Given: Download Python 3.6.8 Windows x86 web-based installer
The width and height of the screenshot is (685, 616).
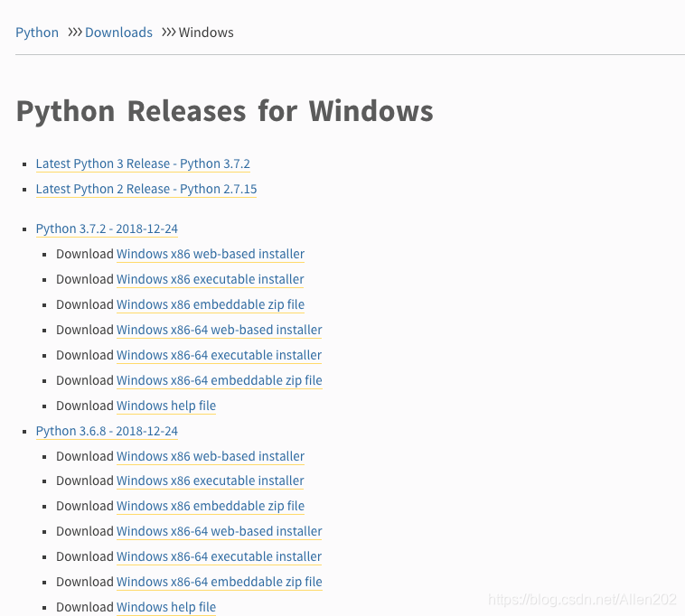Looking at the screenshot, I should tap(211, 456).
